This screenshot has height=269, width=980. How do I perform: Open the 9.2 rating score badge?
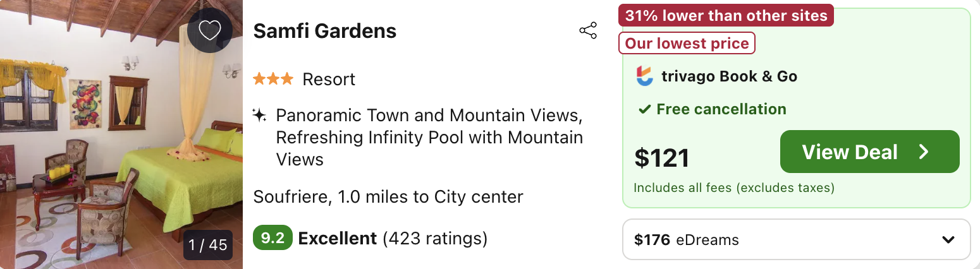273,238
